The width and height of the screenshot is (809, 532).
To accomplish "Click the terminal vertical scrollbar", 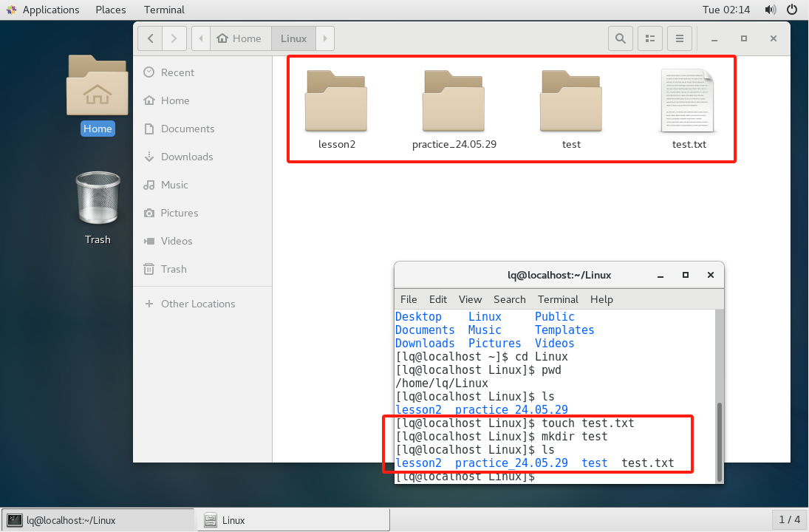I will pyautogui.click(x=719, y=441).
